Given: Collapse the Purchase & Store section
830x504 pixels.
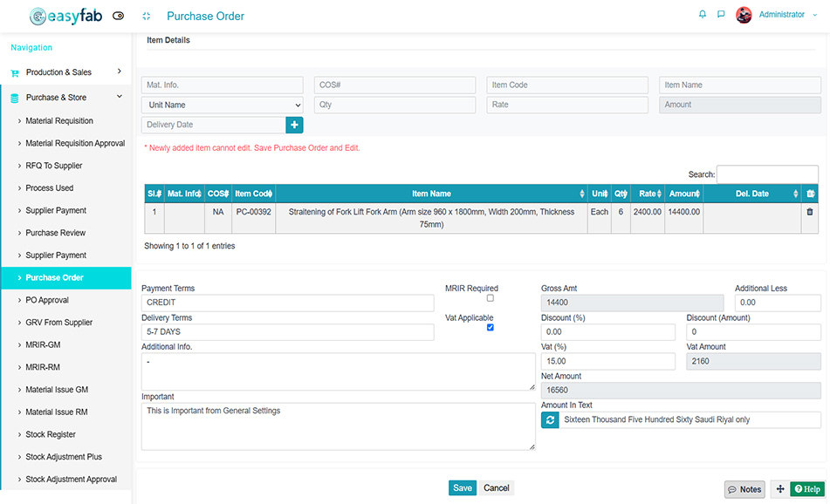Looking at the screenshot, I should (66, 98).
